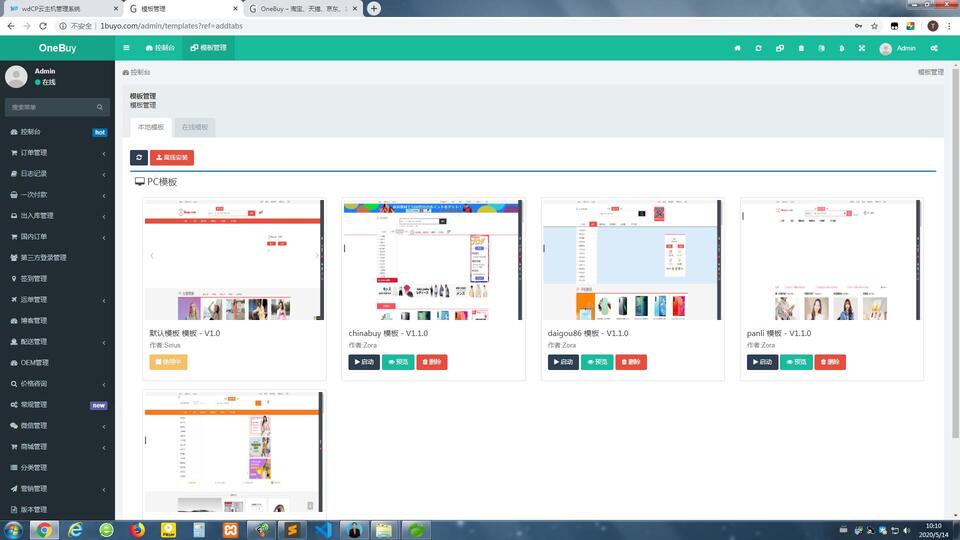The width and height of the screenshot is (960, 540).
Task: Expand 日志记录 sidebar menu
Action: [x=58, y=174]
